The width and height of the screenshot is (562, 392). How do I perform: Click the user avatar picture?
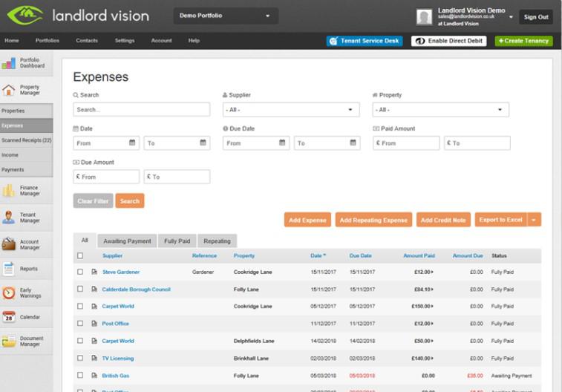point(424,16)
